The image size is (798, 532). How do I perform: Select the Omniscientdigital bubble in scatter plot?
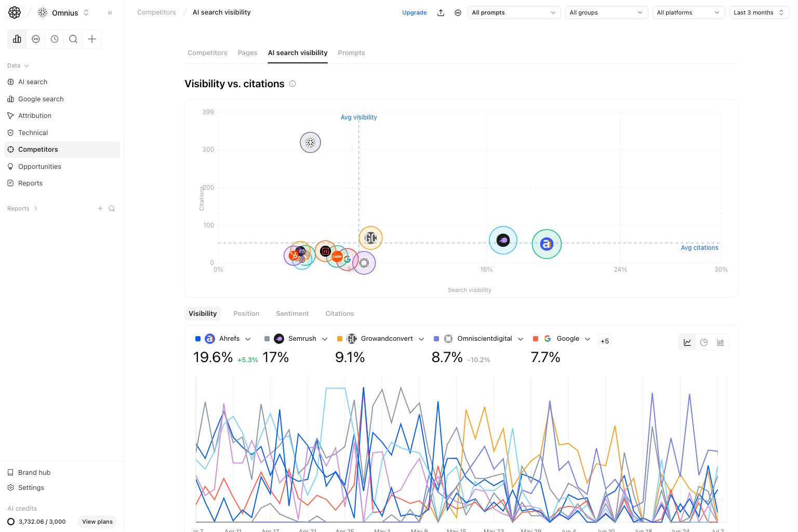[x=364, y=263]
